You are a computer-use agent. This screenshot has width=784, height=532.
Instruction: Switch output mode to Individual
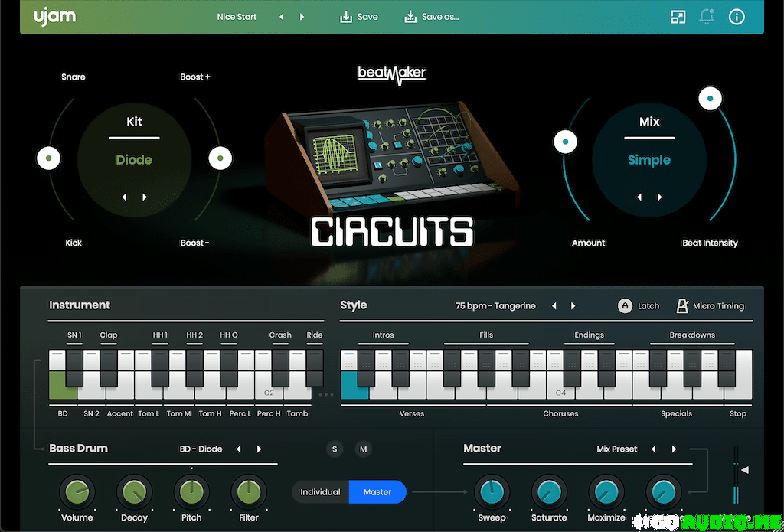tap(320, 492)
